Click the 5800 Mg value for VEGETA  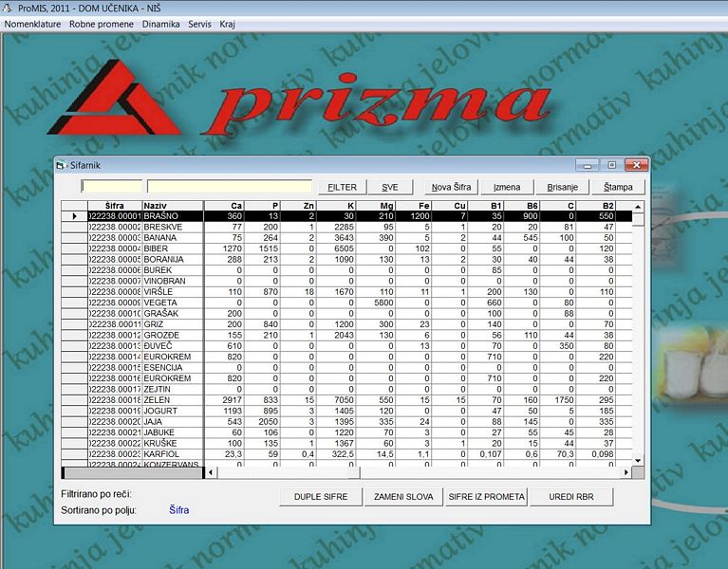pyautogui.click(x=383, y=303)
